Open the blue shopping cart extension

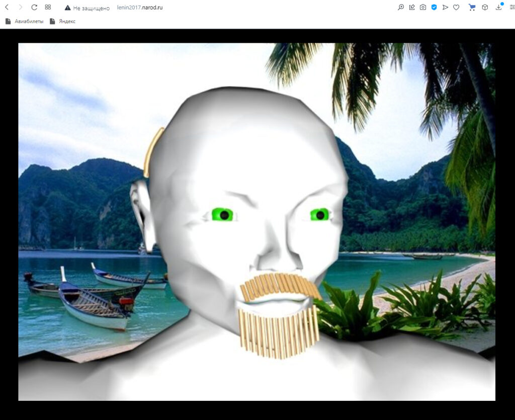pos(472,8)
